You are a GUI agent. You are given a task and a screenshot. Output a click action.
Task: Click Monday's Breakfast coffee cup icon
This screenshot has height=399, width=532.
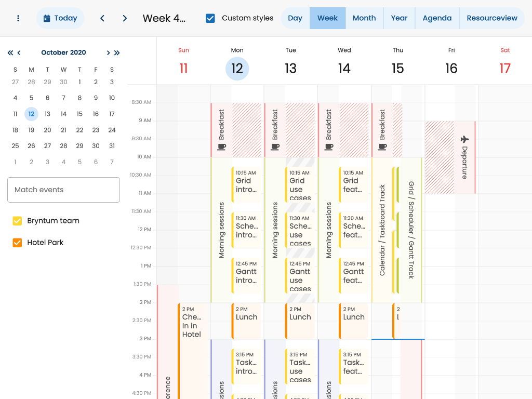[x=221, y=147]
